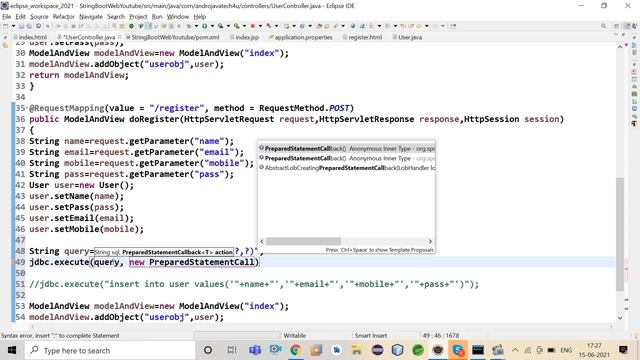Switch to the register.html editor tab
Image resolution: width=640 pixels, height=360 pixels.
point(362,37)
